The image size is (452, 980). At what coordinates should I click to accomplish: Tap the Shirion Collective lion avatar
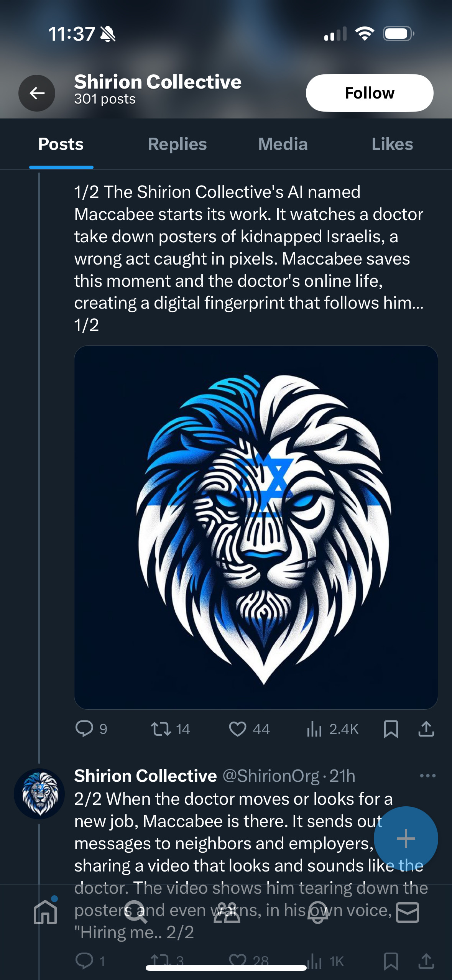click(39, 794)
